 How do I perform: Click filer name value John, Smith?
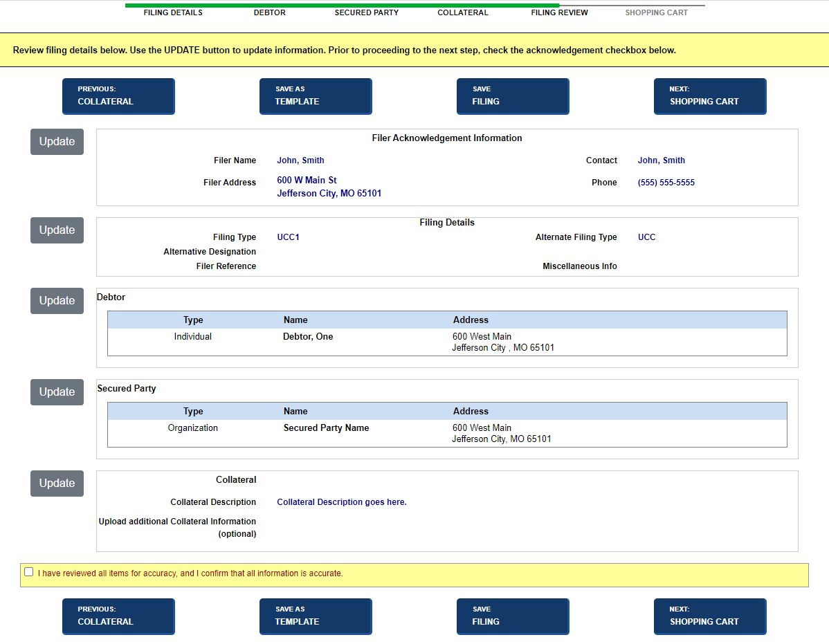(300, 160)
